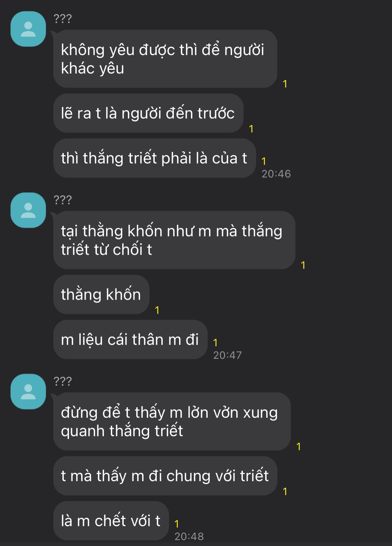Open the middle ??? sender name
The height and width of the screenshot is (546, 392).
pos(63,200)
